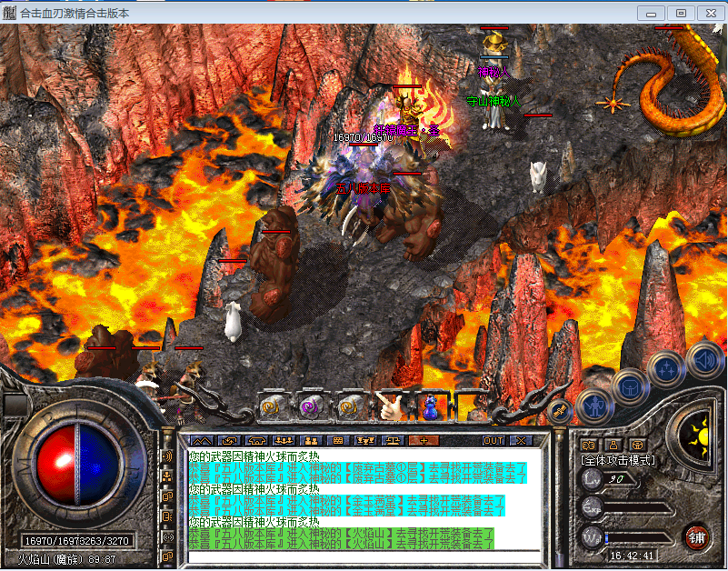Image resolution: width=728 pixels, height=571 pixels.
Task: Click the 16:42:41 clock display
Action: 632,556
